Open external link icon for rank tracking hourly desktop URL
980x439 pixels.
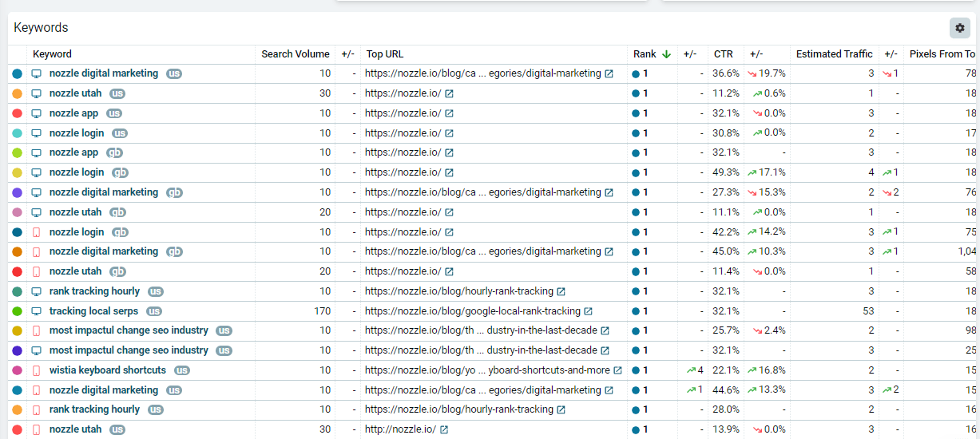pyautogui.click(x=561, y=291)
